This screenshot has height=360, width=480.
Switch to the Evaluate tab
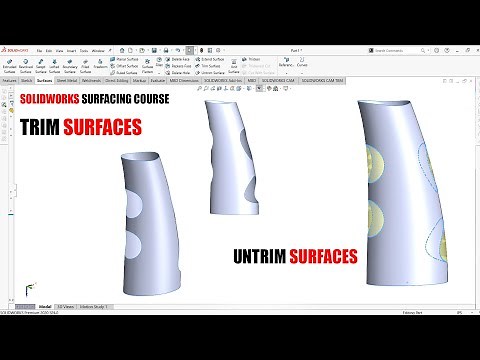[158, 81]
